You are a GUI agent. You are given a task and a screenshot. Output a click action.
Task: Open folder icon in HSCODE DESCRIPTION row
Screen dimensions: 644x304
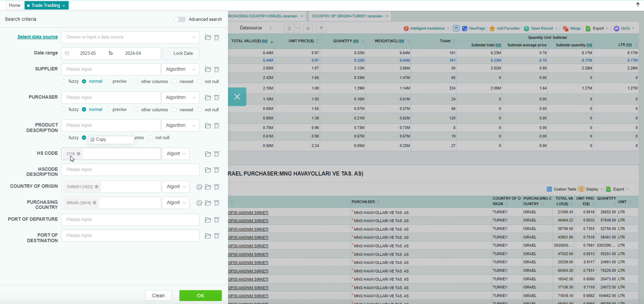tap(208, 170)
